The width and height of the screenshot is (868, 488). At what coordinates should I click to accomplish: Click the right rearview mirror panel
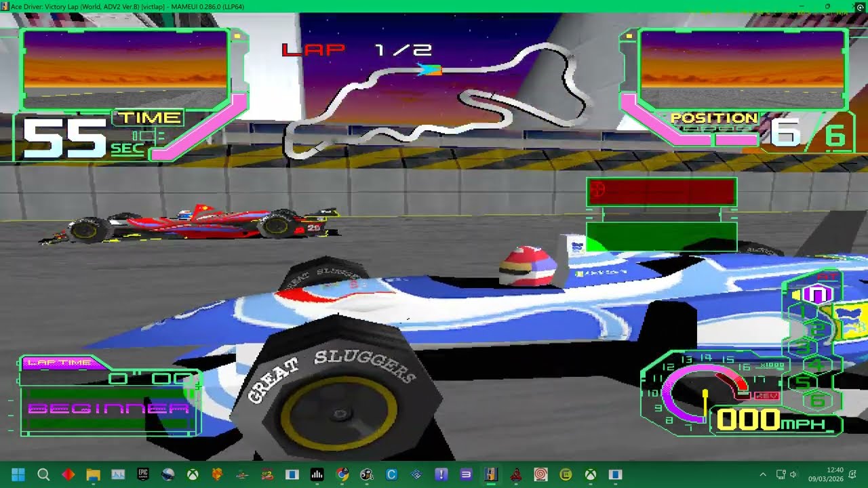743,69
